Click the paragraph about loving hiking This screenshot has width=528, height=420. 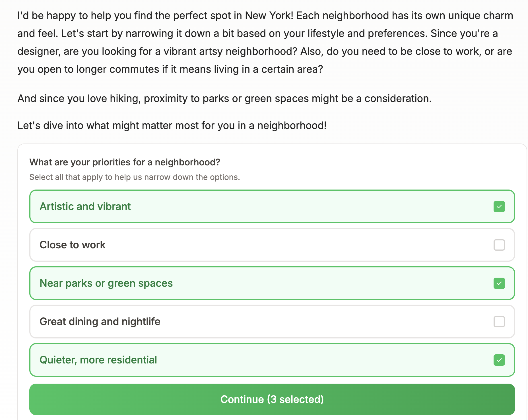[x=224, y=99]
